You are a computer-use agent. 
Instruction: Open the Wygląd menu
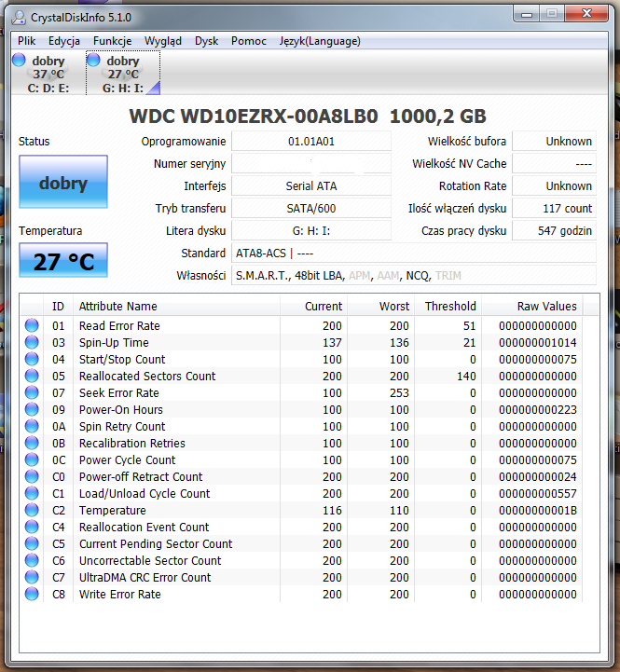pyautogui.click(x=163, y=41)
